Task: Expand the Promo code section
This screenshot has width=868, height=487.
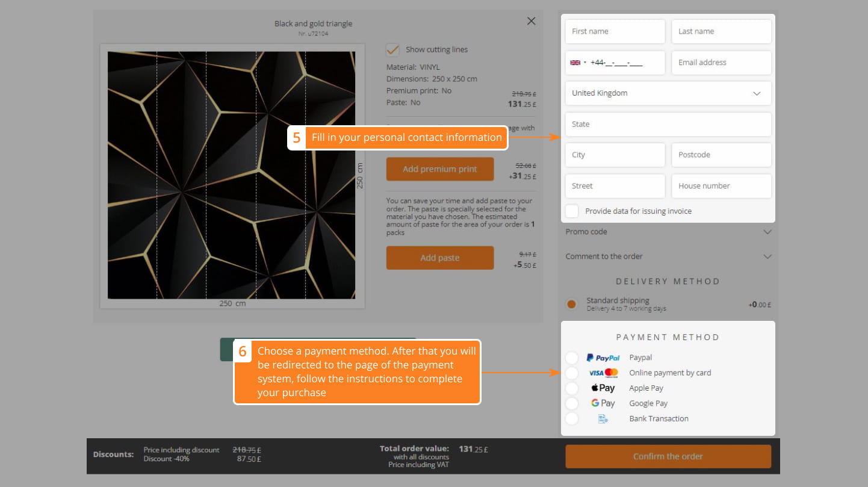Action: pyautogui.click(x=668, y=232)
